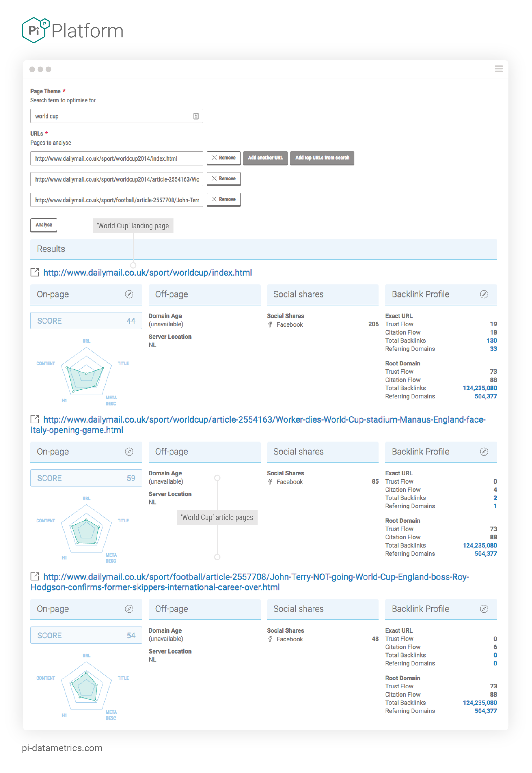The image size is (532, 773).
Task: Click the second result's Off-page header
Action: click(205, 452)
